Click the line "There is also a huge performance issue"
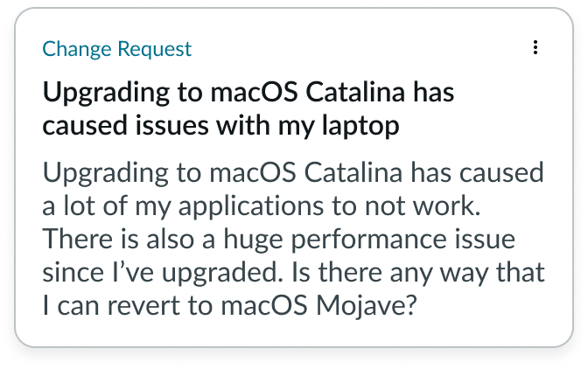Screen dimensions: 588x369 tap(290, 240)
